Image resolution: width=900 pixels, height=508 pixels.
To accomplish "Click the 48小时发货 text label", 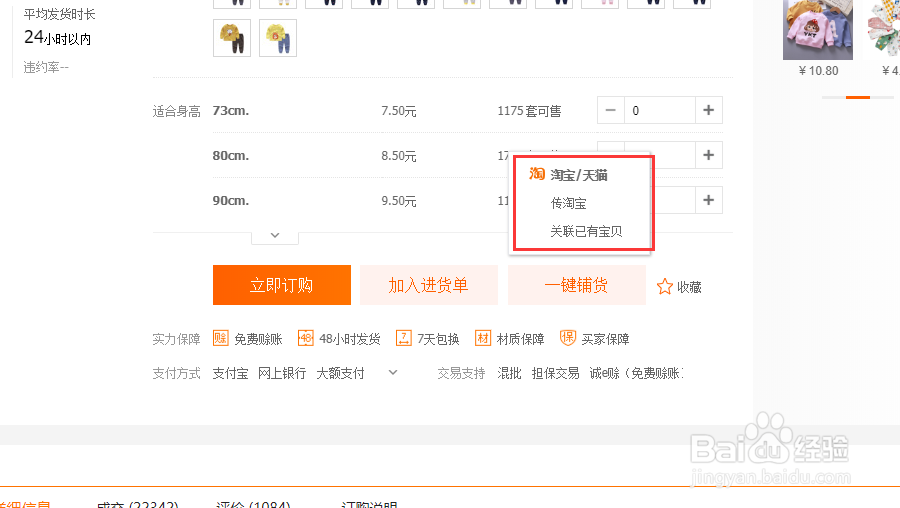I will pos(350,339).
